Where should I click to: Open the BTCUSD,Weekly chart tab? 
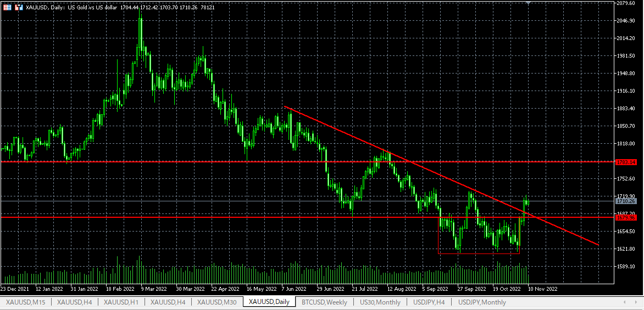[x=324, y=302]
